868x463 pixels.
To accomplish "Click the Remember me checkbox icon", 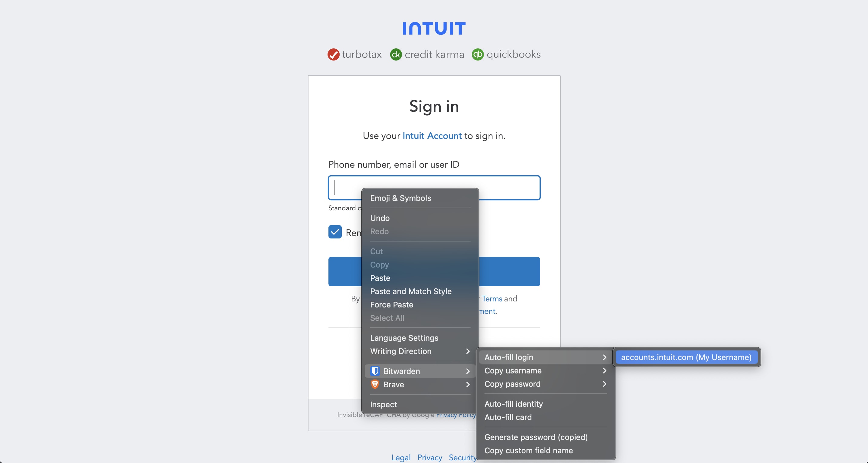I will pyautogui.click(x=335, y=231).
